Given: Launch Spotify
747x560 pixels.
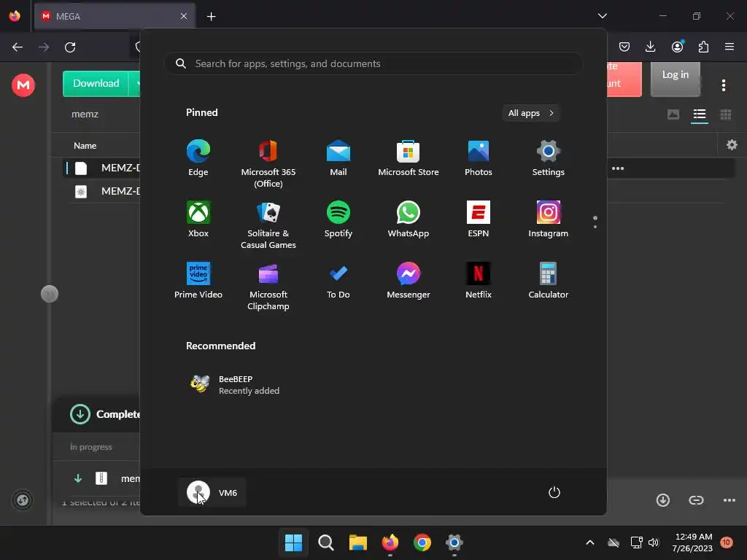Looking at the screenshot, I should (338, 219).
